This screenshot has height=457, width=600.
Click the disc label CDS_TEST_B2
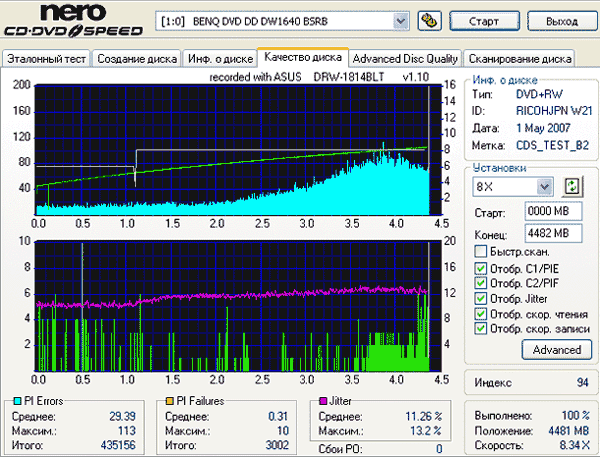(x=553, y=145)
